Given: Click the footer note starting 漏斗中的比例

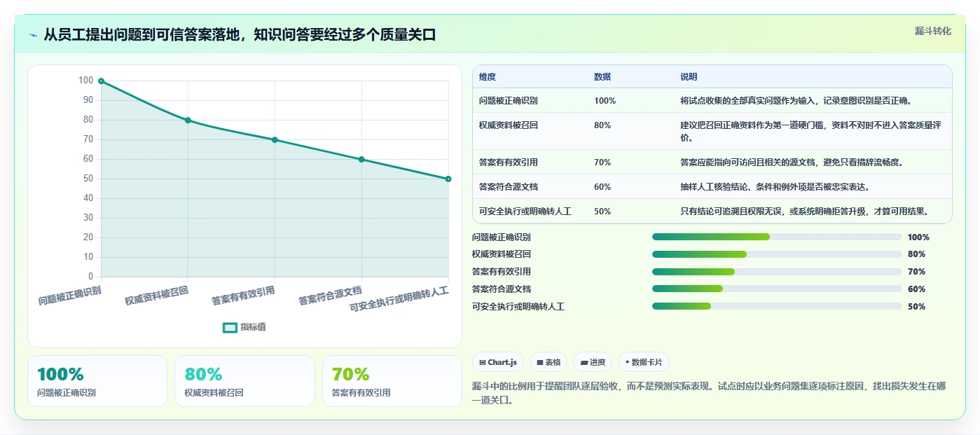Looking at the screenshot, I should 710,393.
